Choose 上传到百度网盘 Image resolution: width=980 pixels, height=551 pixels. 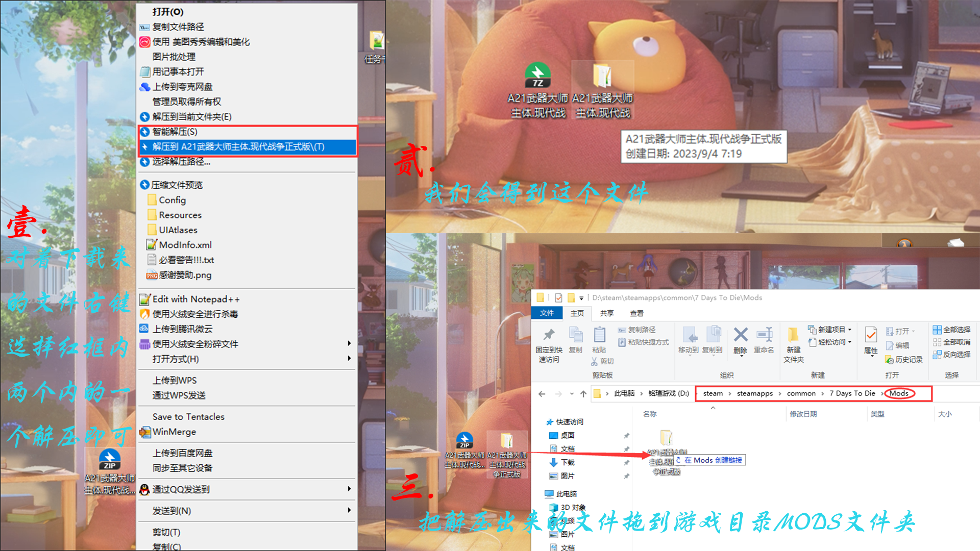(247, 453)
